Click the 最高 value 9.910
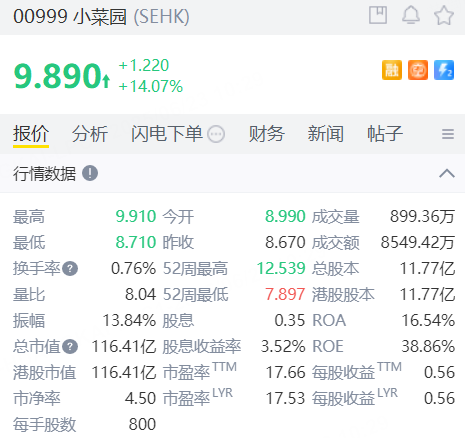This screenshot has height=438, width=465. [x=136, y=217]
